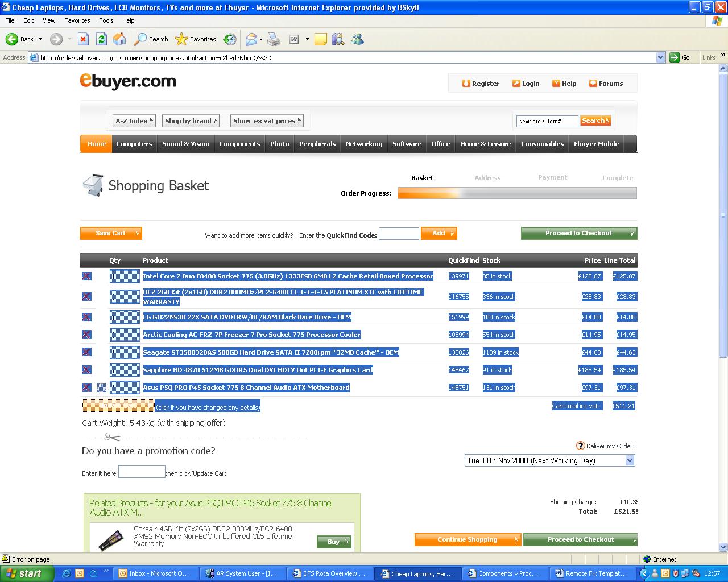This screenshot has width=728, height=582.
Task: Switch to AR System User taskbar window
Action: pyautogui.click(x=243, y=573)
